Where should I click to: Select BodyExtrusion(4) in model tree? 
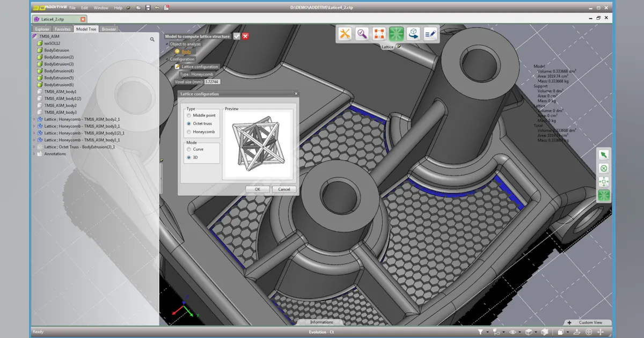(59, 71)
